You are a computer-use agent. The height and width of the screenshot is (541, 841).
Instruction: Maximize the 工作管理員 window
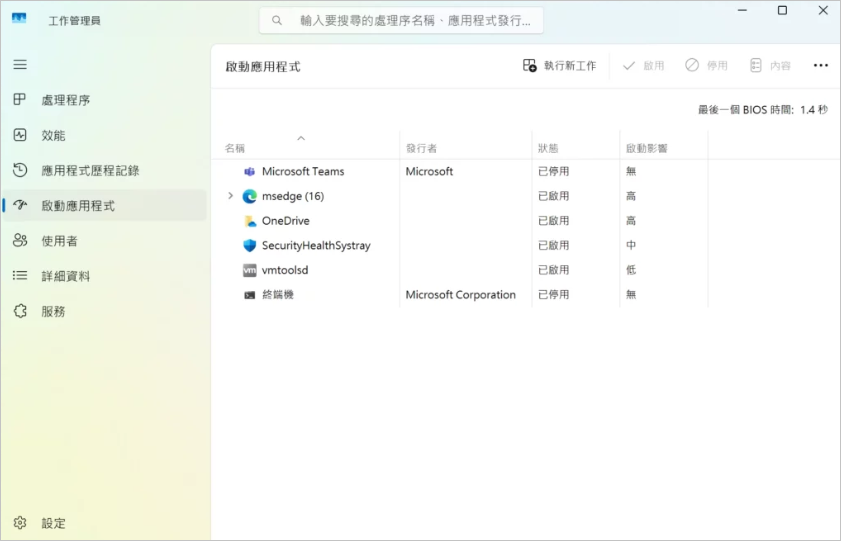[x=783, y=11]
